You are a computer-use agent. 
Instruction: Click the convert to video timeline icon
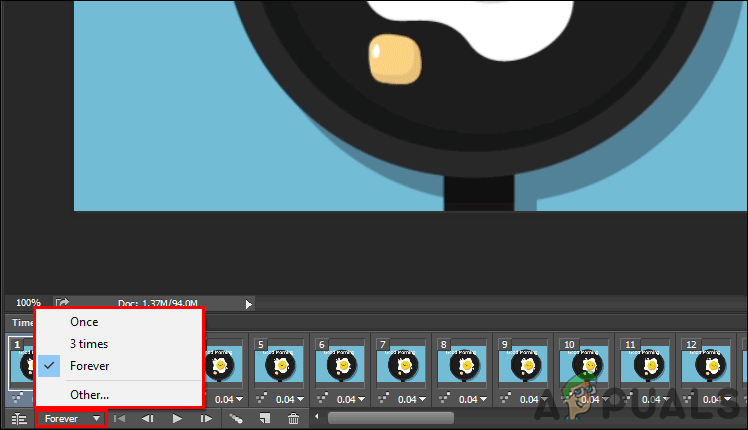pyautogui.click(x=19, y=419)
